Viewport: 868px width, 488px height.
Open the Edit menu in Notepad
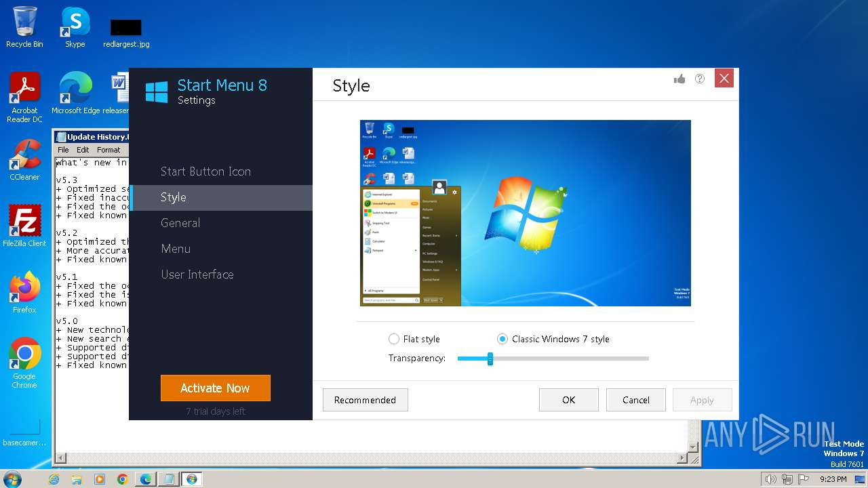coord(83,150)
